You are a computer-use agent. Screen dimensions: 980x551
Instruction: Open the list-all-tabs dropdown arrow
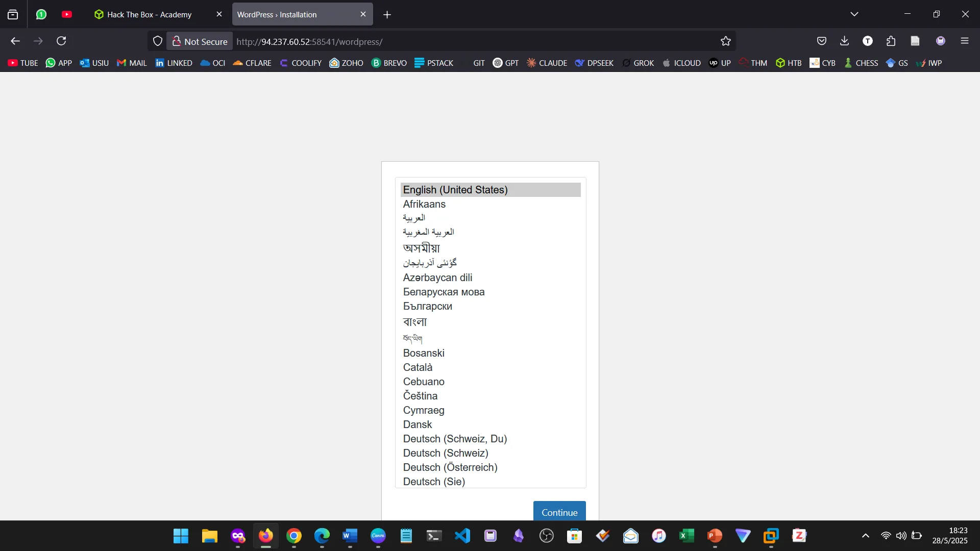click(x=854, y=14)
